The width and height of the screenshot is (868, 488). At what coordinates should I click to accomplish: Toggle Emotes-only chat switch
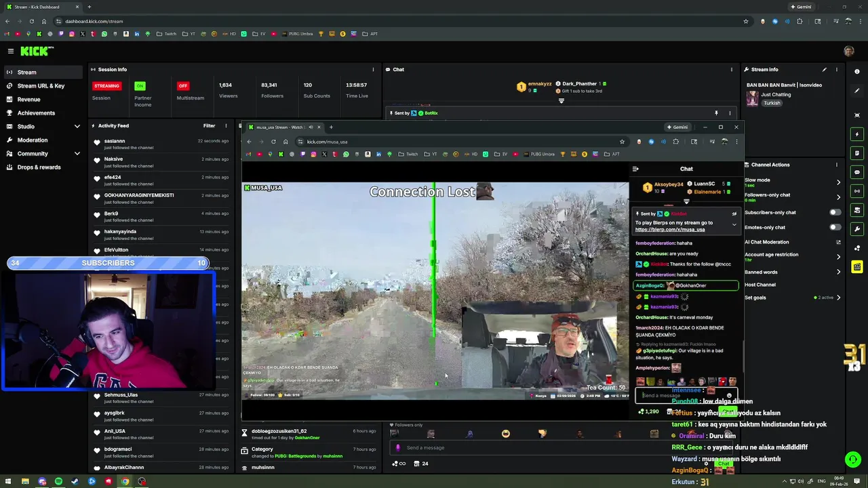[x=835, y=228]
